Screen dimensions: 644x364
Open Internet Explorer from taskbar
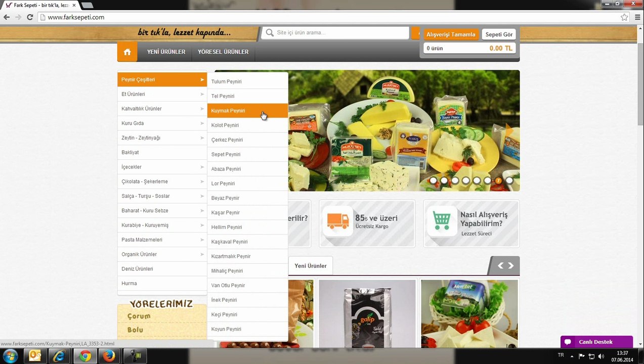tap(60, 356)
